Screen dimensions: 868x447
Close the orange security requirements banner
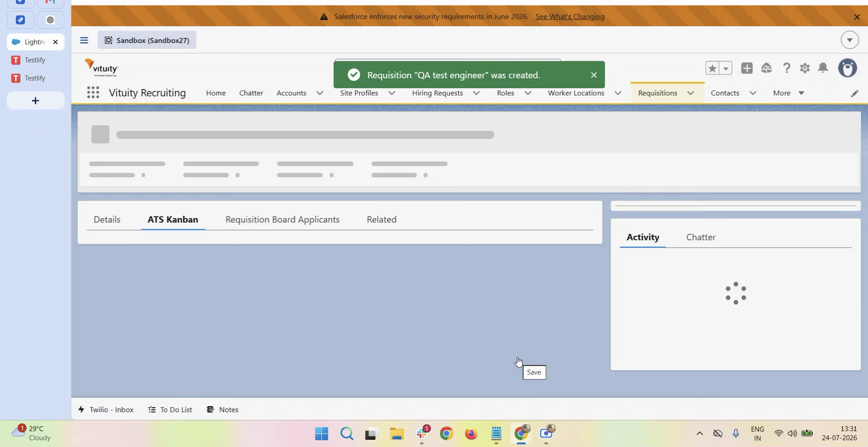coord(857,17)
